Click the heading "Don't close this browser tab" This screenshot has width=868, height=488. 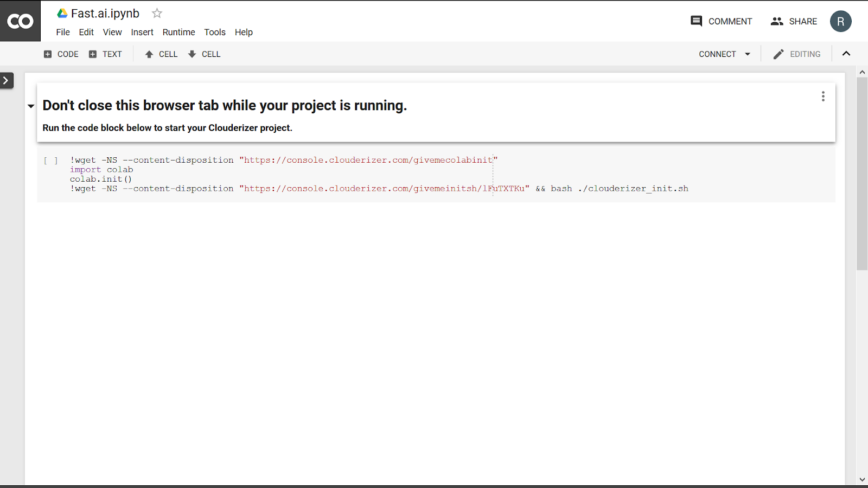click(225, 105)
